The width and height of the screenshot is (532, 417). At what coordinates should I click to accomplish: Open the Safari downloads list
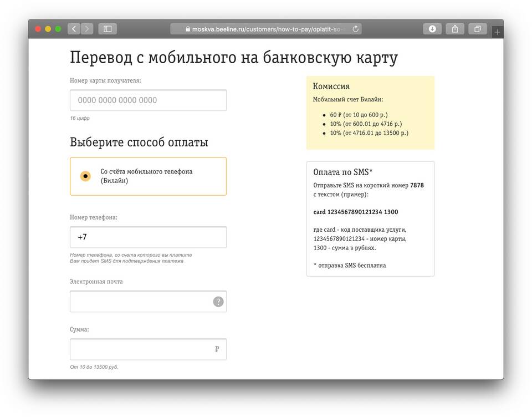coord(432,29)
